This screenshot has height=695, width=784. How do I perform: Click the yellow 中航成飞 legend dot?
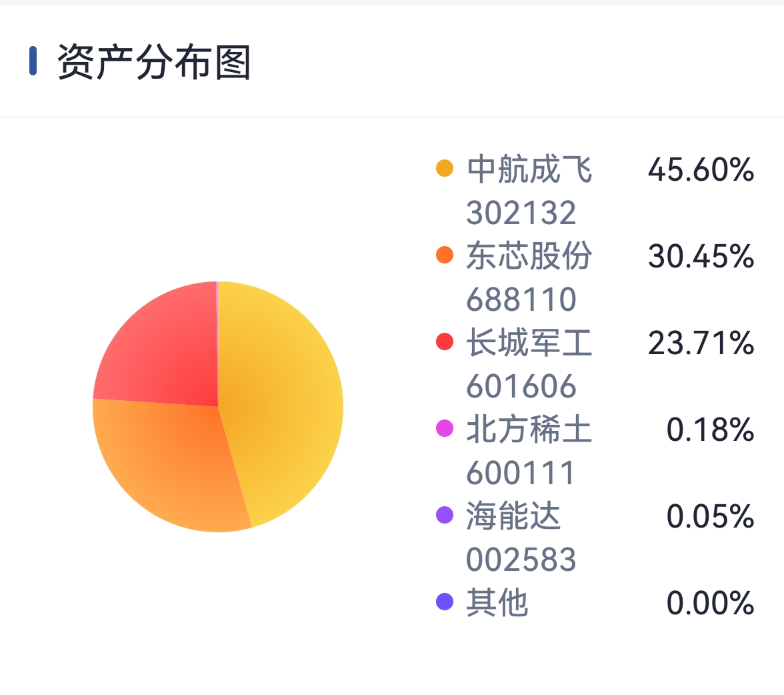coord(445,168)
